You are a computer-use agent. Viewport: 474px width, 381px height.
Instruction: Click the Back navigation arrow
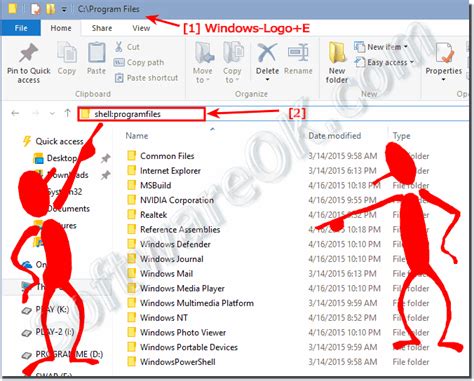(x=15, y=114)
